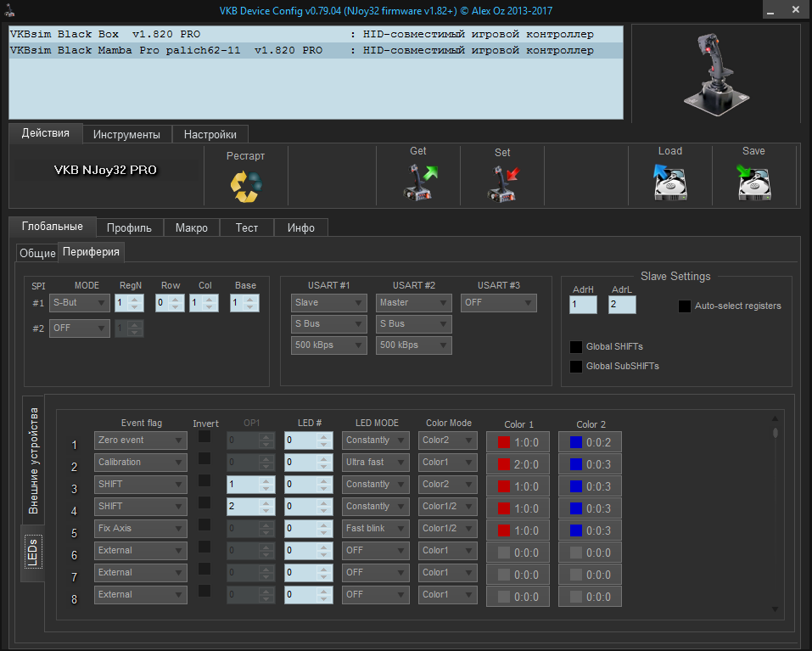Image resolution: width=812 pixels, height=651 pixels.
Task: Toggle Invert checkbox for LED row 5
Action: (204, 525)
